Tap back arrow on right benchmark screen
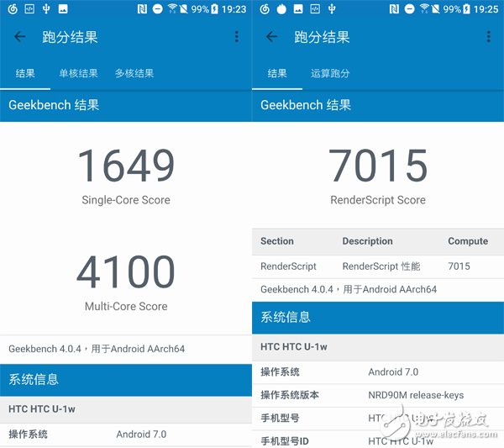The height and width of the screenshot is (448, 504). [271, 37]
